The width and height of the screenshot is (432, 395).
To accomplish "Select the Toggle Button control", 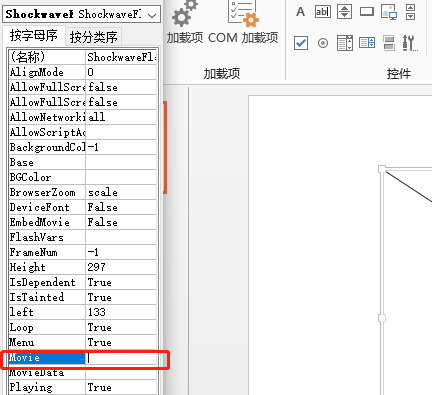I will point(389,43).
